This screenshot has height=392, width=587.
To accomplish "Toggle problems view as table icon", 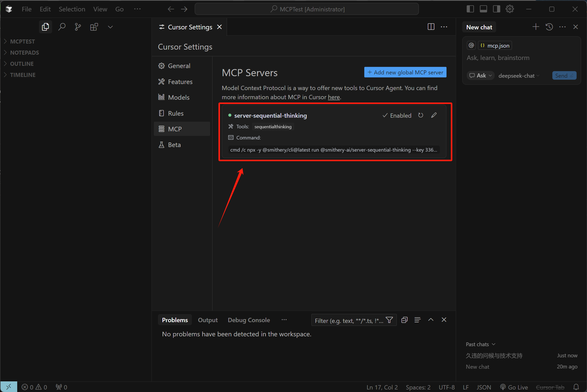I will [x=418, y=320].
